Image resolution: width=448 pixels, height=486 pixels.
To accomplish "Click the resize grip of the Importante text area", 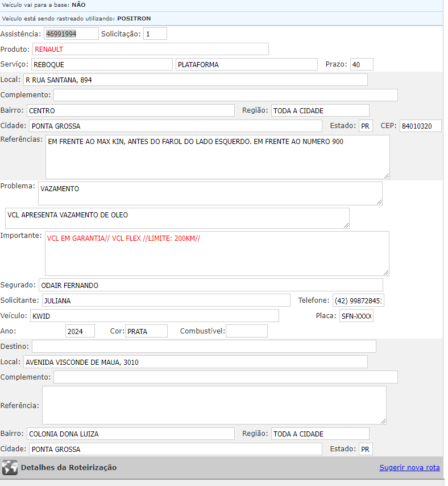I will click(386, 273).
